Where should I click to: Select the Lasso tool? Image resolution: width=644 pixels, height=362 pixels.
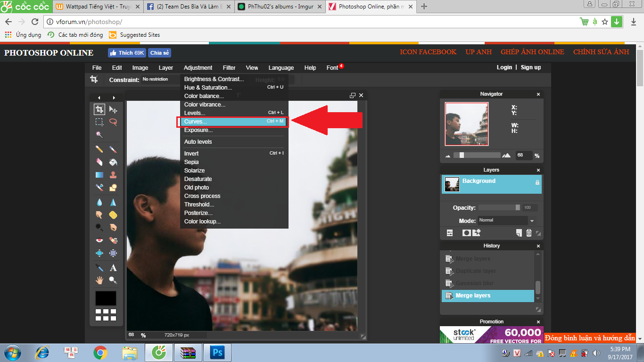point(113,122)
